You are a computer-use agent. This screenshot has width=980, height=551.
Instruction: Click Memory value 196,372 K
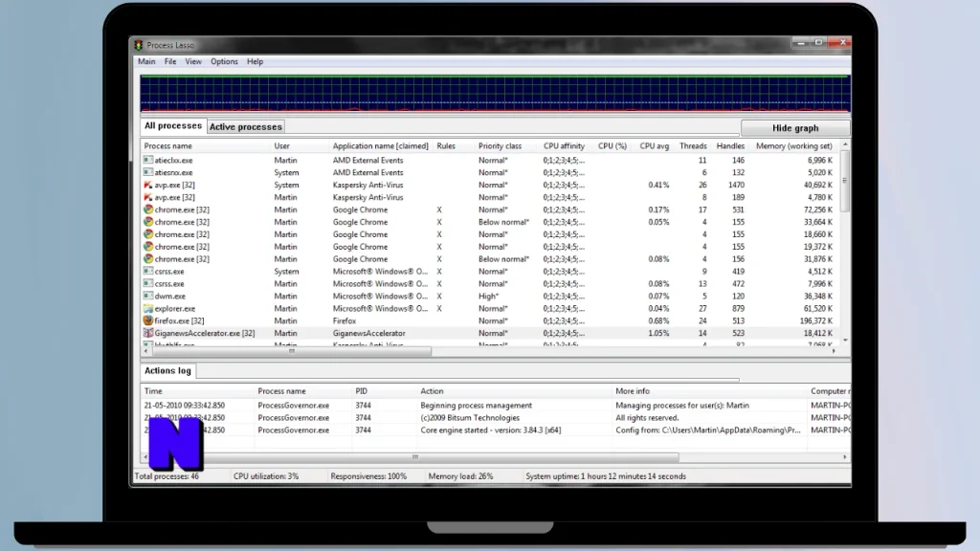815,320
